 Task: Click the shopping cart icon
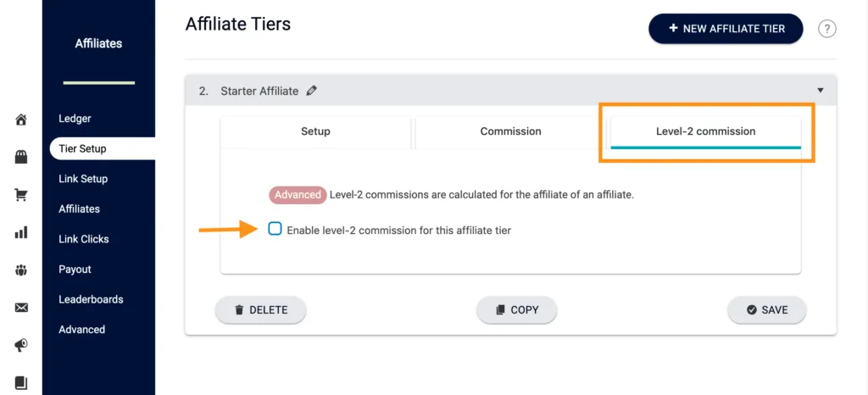(21, 195)
